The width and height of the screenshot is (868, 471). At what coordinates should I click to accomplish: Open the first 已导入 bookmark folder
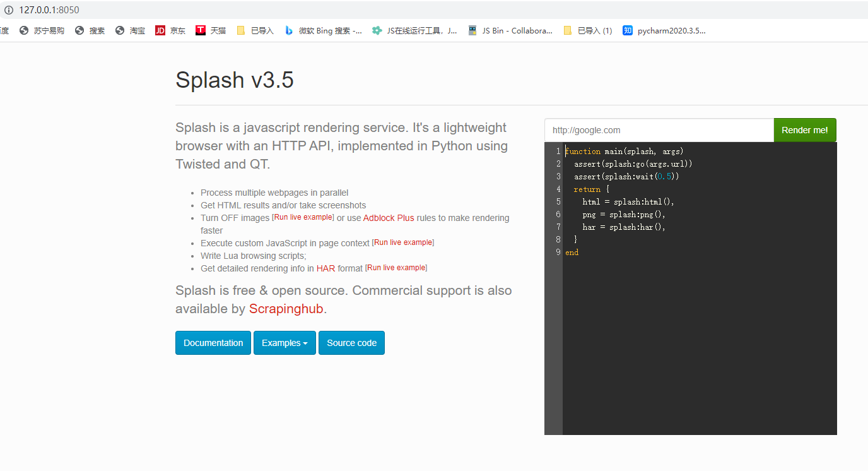pyautogui.click(x=255, y=30)
